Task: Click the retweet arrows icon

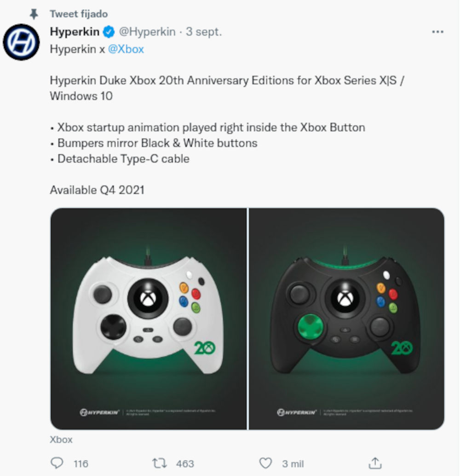Action: click(x=160, y=463)
